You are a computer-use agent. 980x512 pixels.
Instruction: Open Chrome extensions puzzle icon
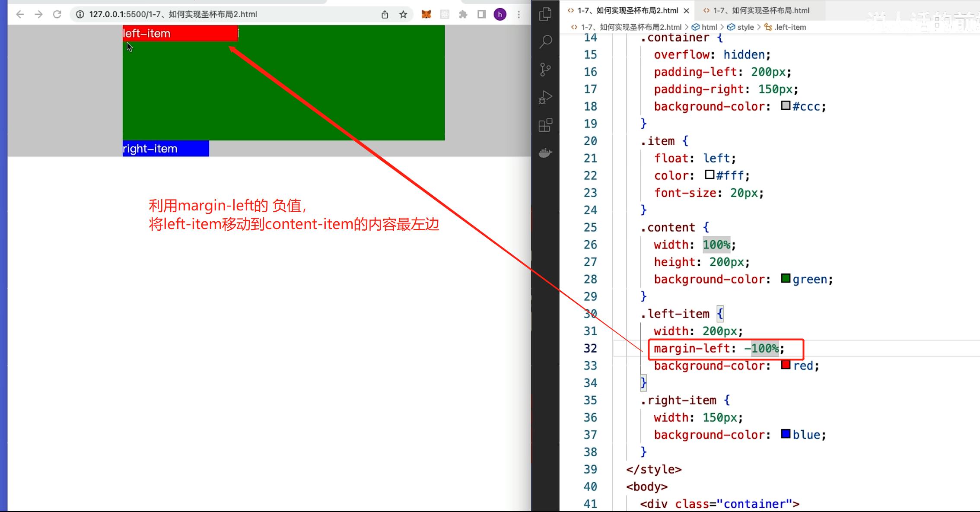coord(463,14)
